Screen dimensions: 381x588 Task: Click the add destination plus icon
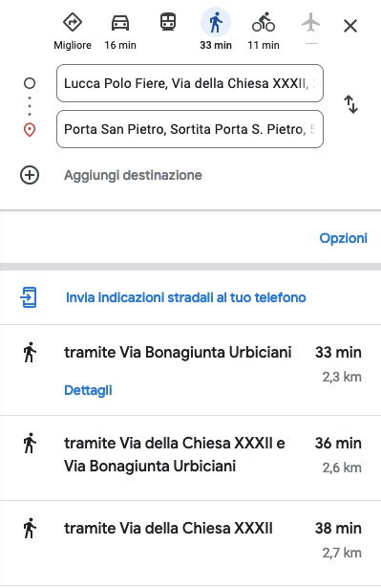30,175
